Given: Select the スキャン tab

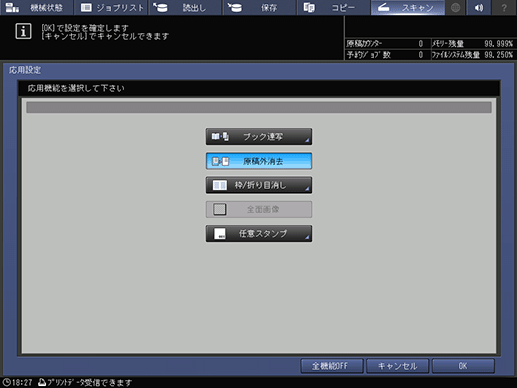Looking at the screenshot, I should (x=408, y=7).
